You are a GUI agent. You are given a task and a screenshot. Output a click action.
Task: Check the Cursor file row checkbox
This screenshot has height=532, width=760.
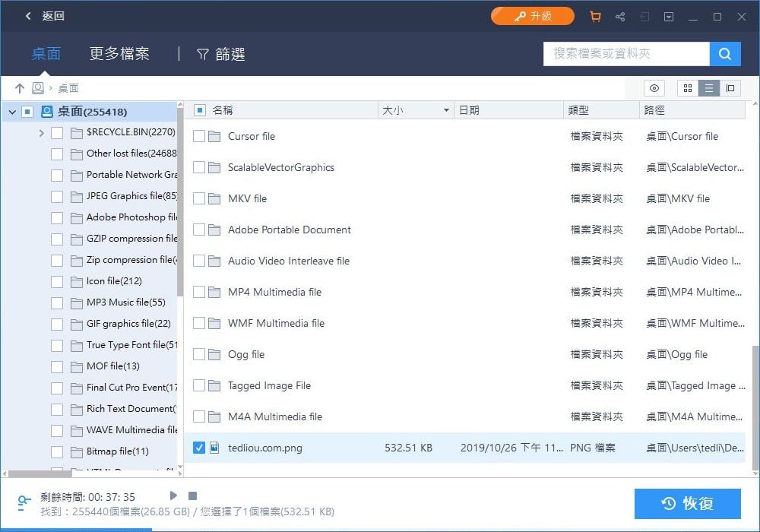[198, 136]
